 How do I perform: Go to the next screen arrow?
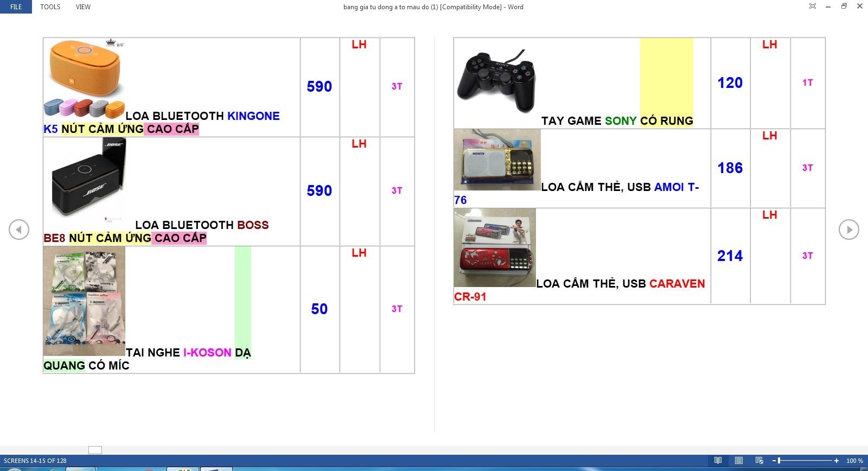(x=848, y=229)
